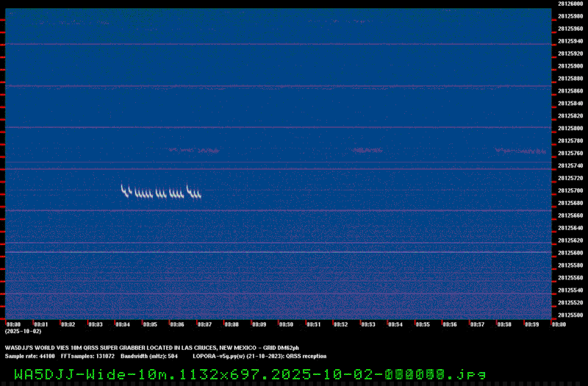The height and width of the screenshot is (386, 588).
Task: Click the faint noise burst near 28125760 center
Action: pyautogui.click(x=367, y=151)
